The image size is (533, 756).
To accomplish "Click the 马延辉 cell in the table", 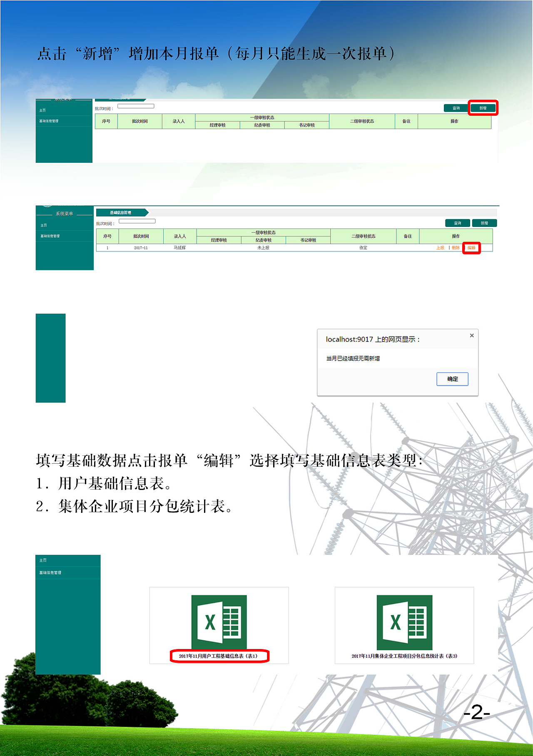I will coord(180,248).
